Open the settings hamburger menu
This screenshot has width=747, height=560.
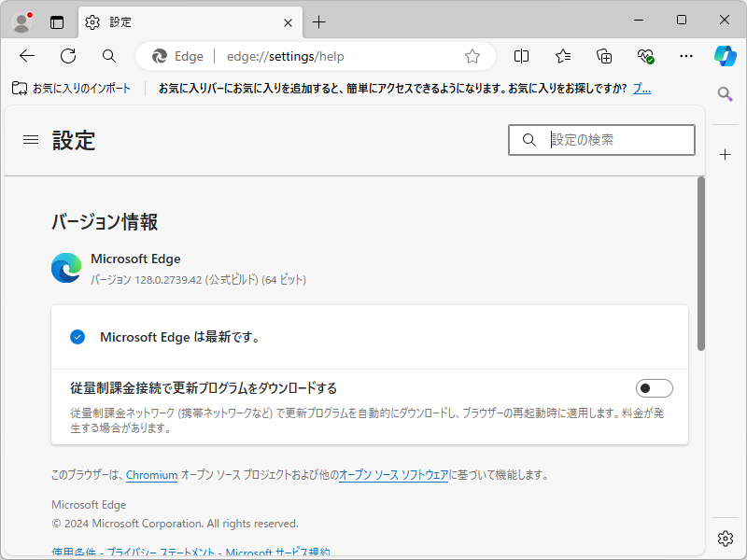click(x=30, y=139)
